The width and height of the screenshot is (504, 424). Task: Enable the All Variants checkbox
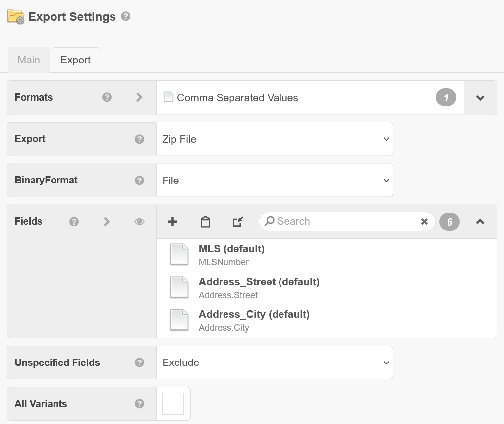[x=173, y=404]
